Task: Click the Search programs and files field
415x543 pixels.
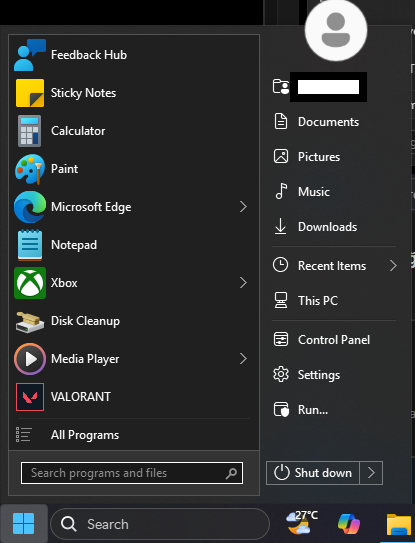Action: [x=132, y=473]
